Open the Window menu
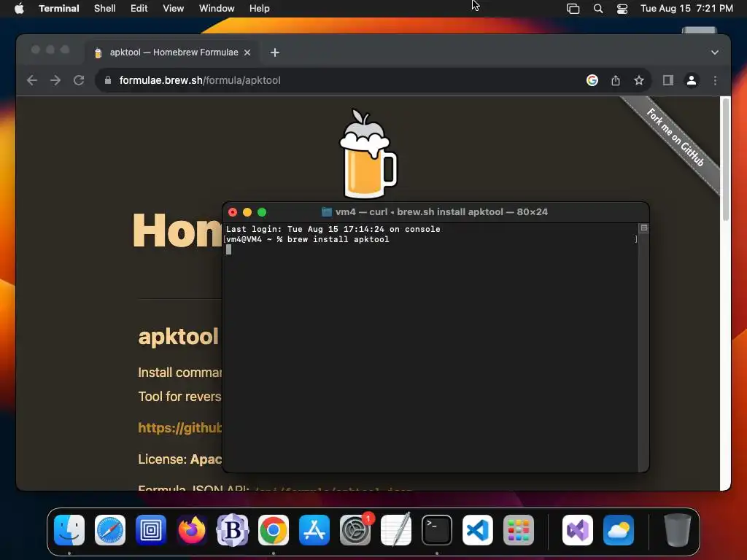747x560 pixels. [x=217, y=8]
